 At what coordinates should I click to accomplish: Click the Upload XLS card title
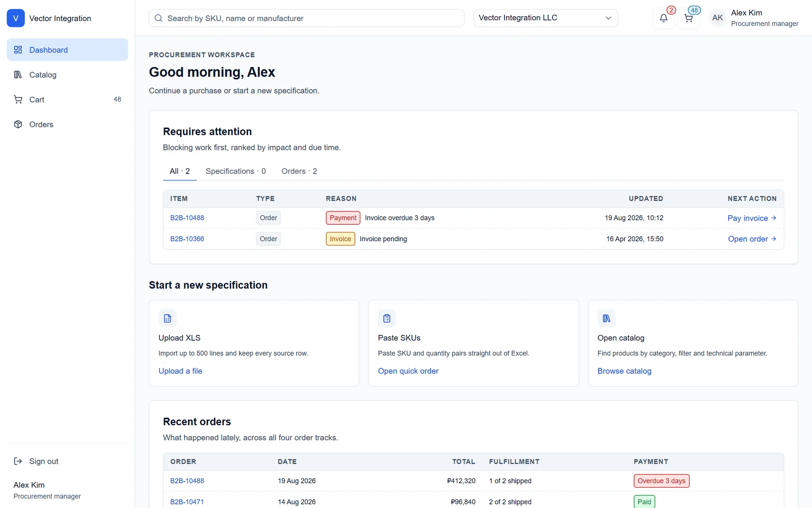click(x=179, y=338)
